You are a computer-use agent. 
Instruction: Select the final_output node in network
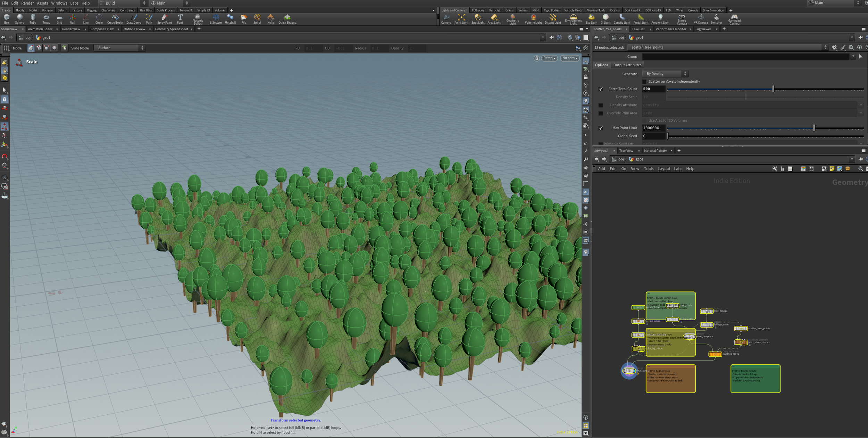(629, 371)
